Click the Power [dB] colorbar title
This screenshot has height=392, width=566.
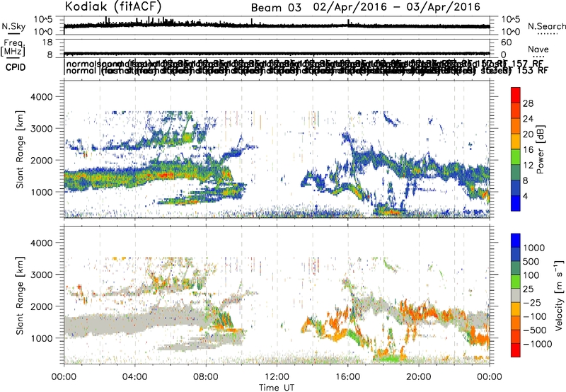540,149
